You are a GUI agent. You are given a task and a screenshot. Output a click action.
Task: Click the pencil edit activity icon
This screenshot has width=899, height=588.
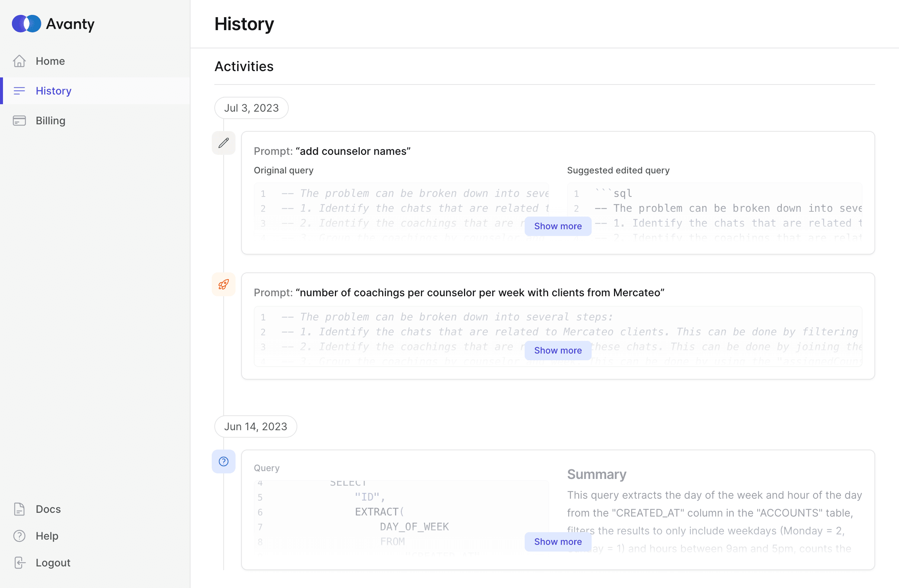(x=224, y=143)
